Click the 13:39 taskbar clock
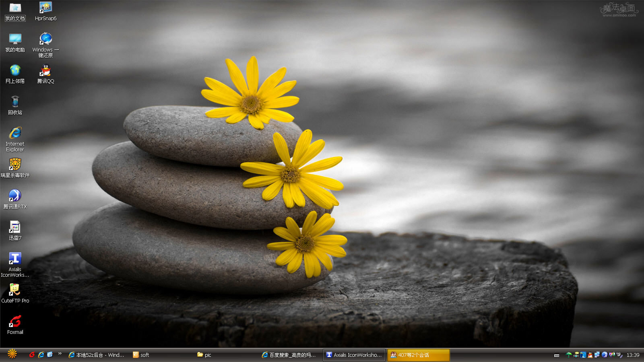Viewport: 644px width, 362px height. (x=633, y=355)
